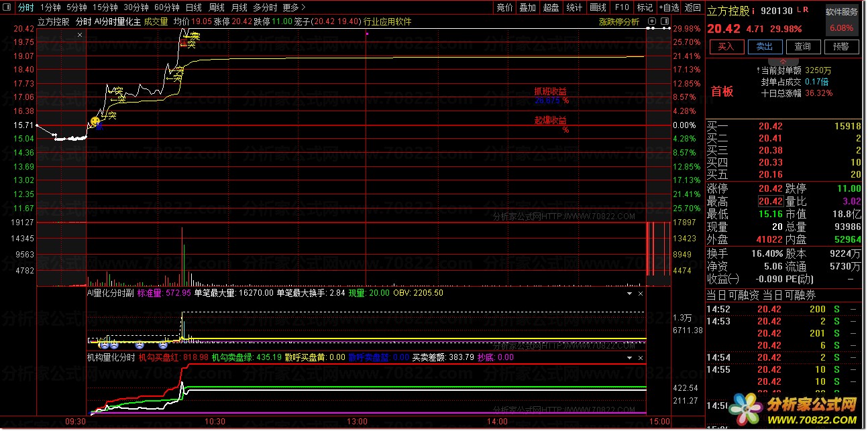Image resolution: width=868 pixels, height=431 pixels.
Task: Switch to 1分钟 chart period
Action: [50, 7]
